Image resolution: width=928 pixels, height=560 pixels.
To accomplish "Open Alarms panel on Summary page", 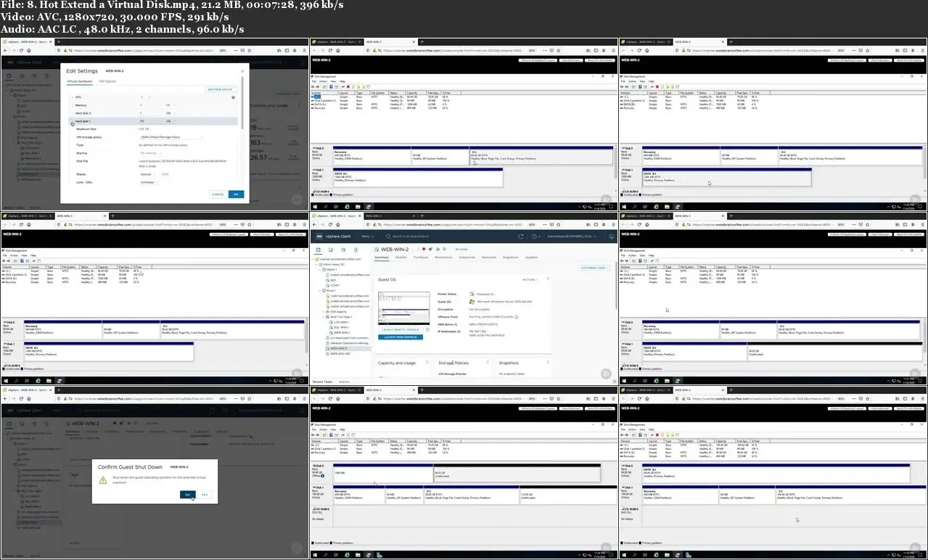I will (344, 382).
